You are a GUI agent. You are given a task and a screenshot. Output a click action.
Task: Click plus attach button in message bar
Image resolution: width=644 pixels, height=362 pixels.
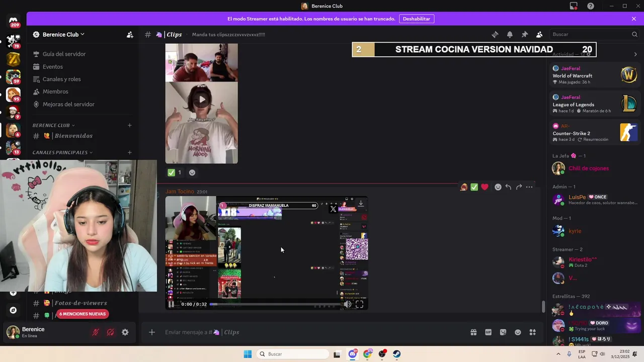pyautogui.click(x=152, y=332)
